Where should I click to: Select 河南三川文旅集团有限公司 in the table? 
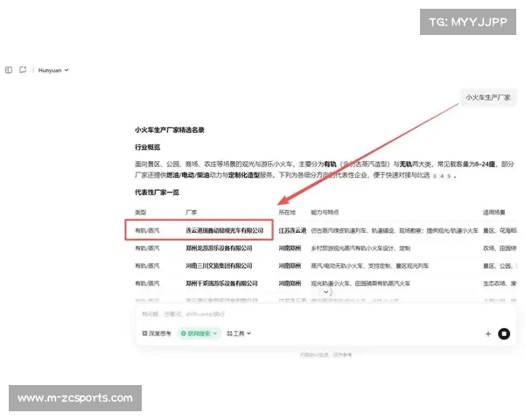point(219,266)
